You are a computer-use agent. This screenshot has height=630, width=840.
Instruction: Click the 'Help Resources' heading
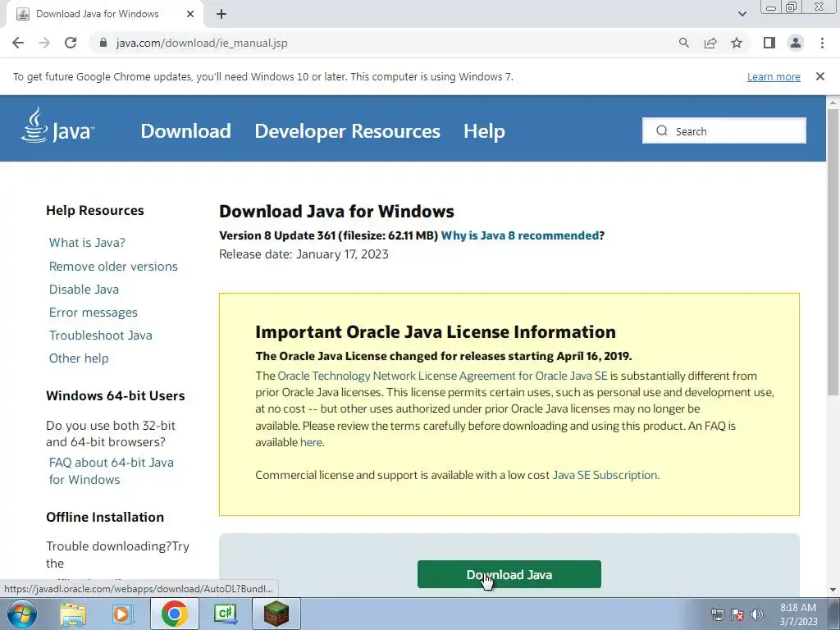click(x=95, y=211)
